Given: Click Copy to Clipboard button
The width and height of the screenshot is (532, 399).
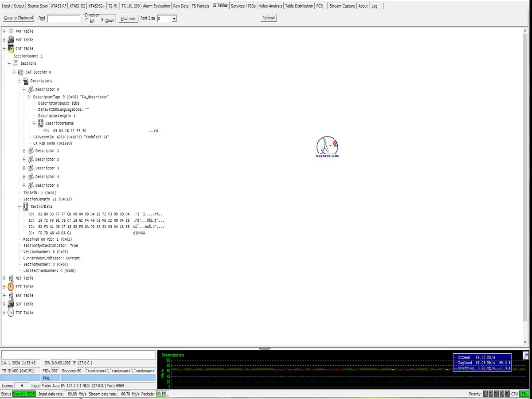Looking at the screenshot, I should coord(18,18).
